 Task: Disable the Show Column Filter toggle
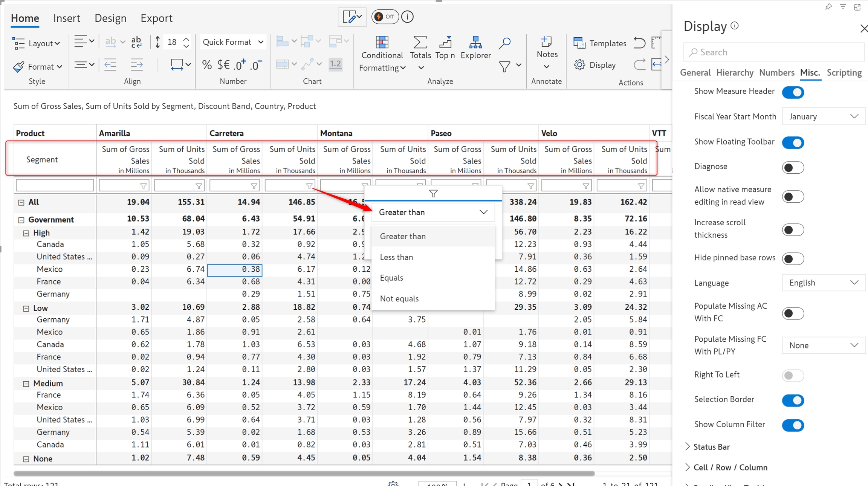click(793, 425)
